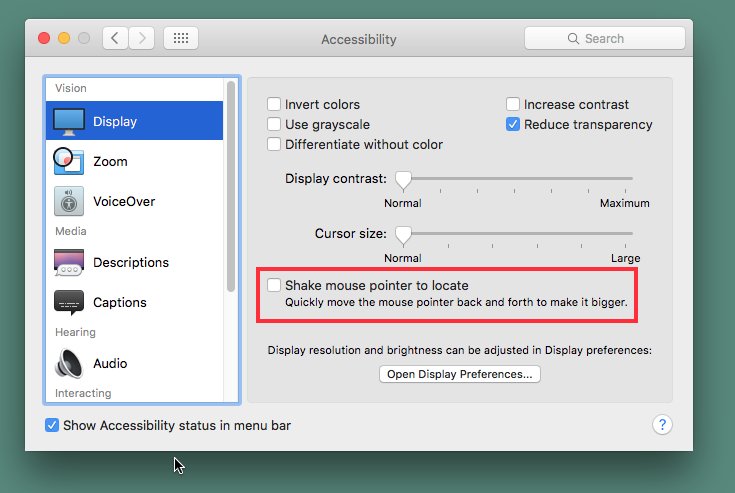Show all preferences with the grid icon
This screenshot has height=493, width=735.
coord(181,38)
